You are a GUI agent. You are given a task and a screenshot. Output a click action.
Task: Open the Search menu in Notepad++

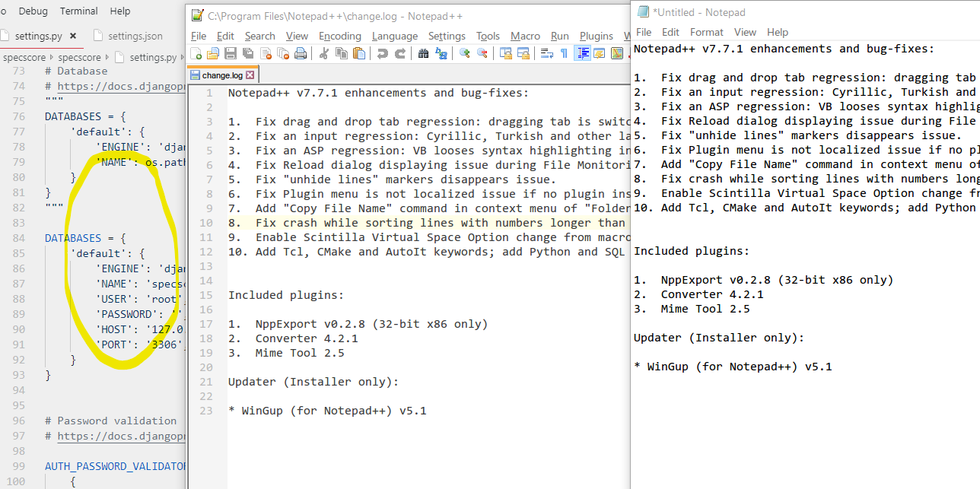259,36
